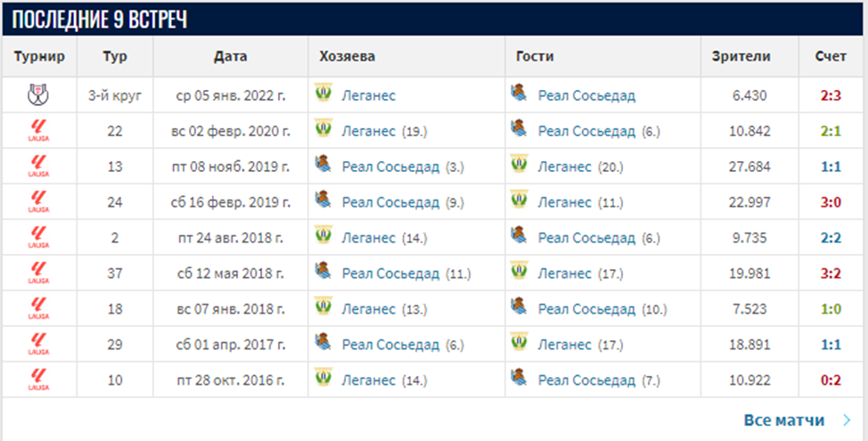The width and height of the screenshot is (868, 441).
Task: Click Leganes crest in 16 Feb 2019 row
Action: (x=520, y=202)
